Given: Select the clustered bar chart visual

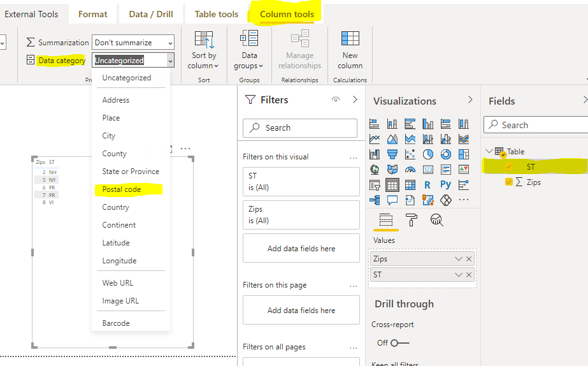Looking at the screenshot, I should tap(410, 124).
